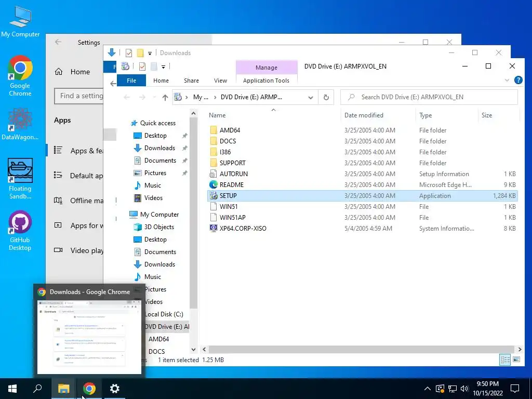This screenshot has height=399, width=532.
Task: Click the search DVD Drive field
Action: (x=429, y=97)
